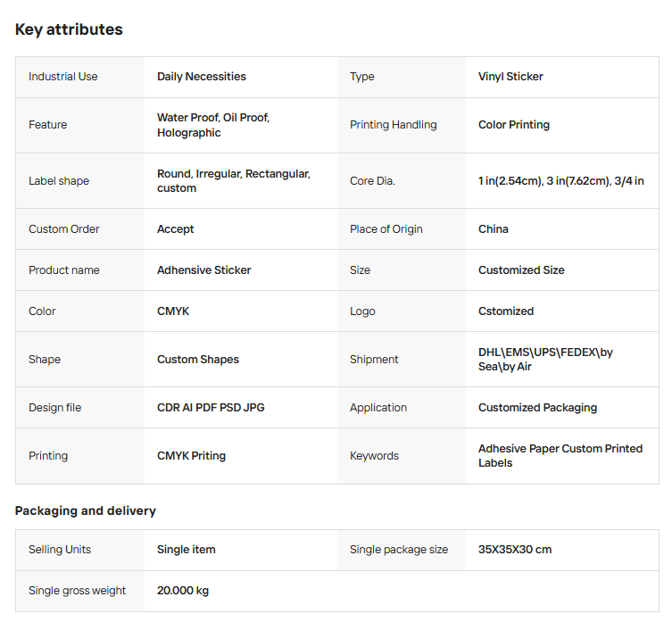Select the Daily Necessities value

202,77
